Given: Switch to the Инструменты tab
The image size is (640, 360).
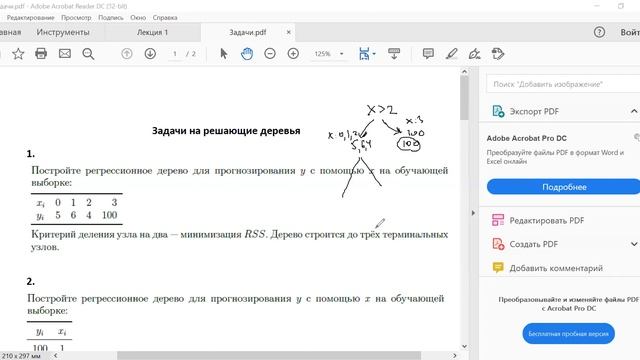Looking at the screenshot, I should click(x=63, y=32).
